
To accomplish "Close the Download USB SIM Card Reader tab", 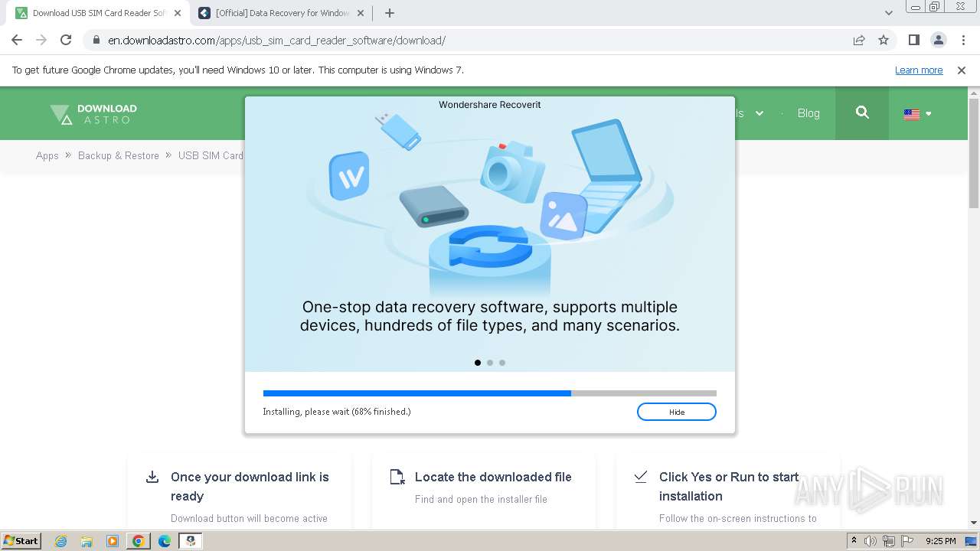I will [176, 13].
